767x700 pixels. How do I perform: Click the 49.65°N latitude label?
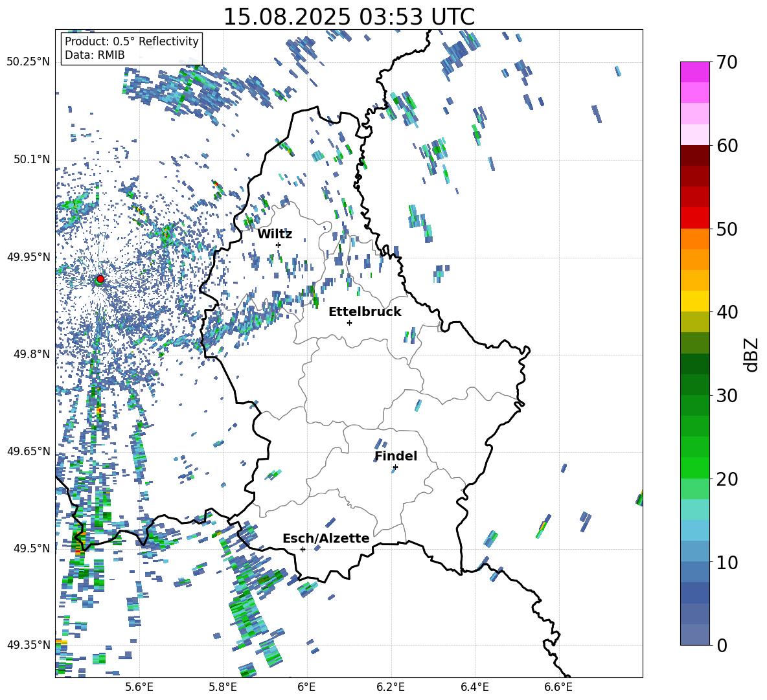pos(29,451)
